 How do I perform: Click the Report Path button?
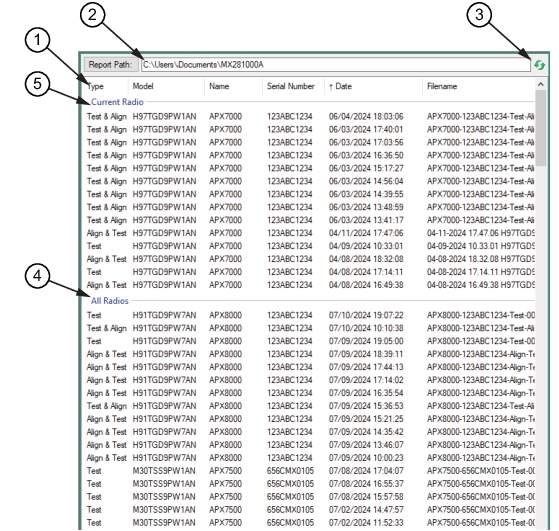click(x=110, y=65)
